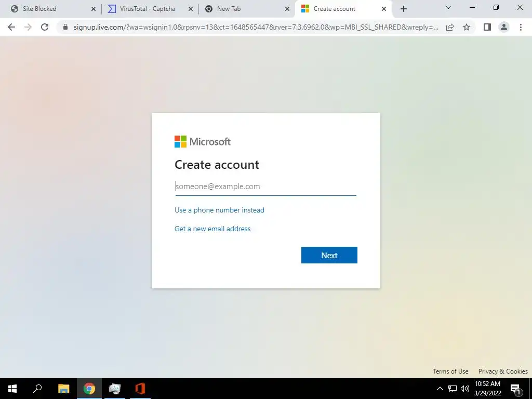Open the Terms of Use link

tap(450, 371)
